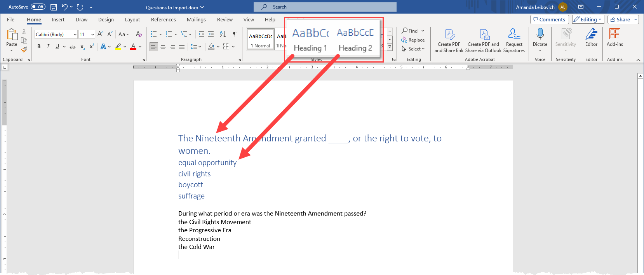Open the font name dropdown
This screenshot has width=644, height=275.
[x=75, y=35]
